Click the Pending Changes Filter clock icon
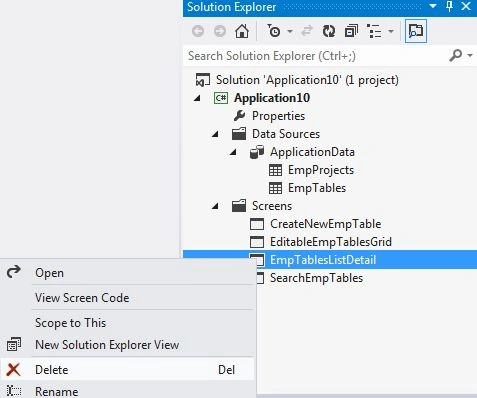This screenshot has width=477, height=398. click(x=273, y=31)
